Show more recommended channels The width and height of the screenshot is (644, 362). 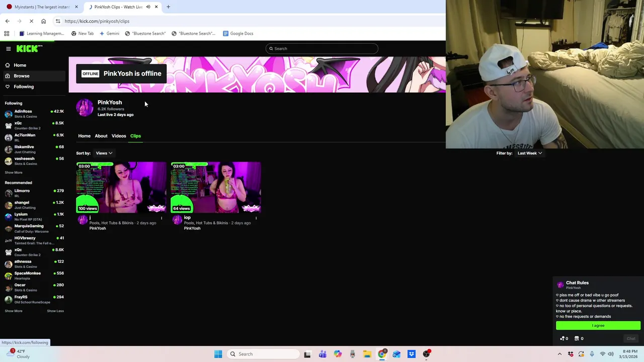[14, 311]
